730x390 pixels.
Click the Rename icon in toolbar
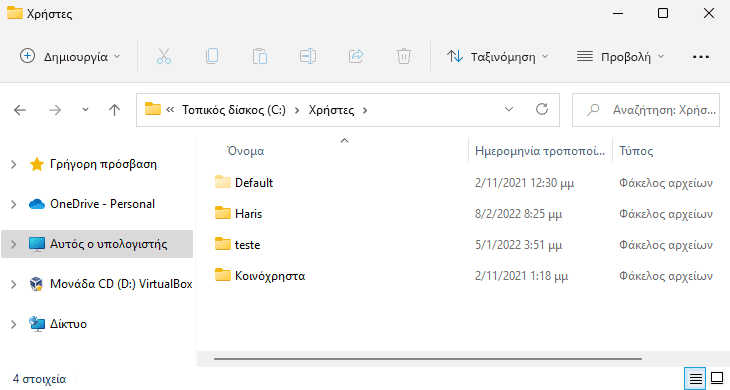click(308, 56)
